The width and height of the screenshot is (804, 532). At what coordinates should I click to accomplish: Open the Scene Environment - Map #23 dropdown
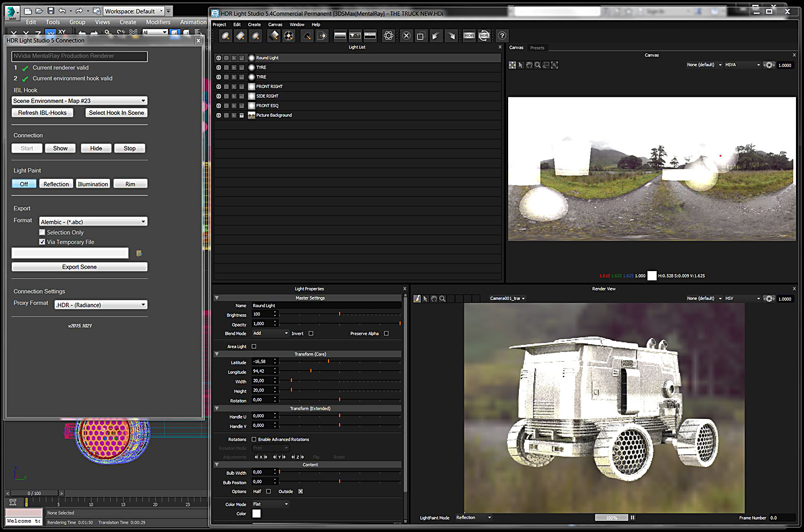click(79, 101)
